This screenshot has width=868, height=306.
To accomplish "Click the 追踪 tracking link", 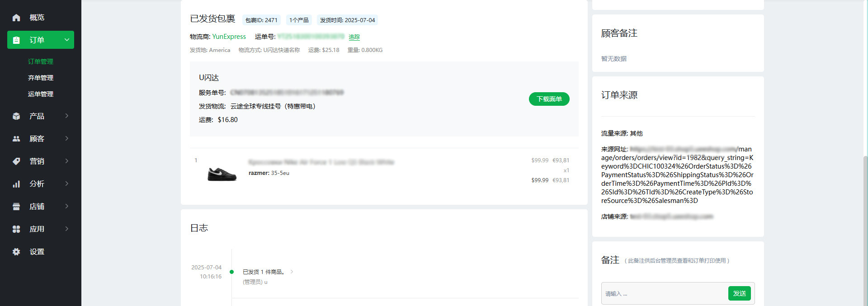I will [x=354, y=37].
